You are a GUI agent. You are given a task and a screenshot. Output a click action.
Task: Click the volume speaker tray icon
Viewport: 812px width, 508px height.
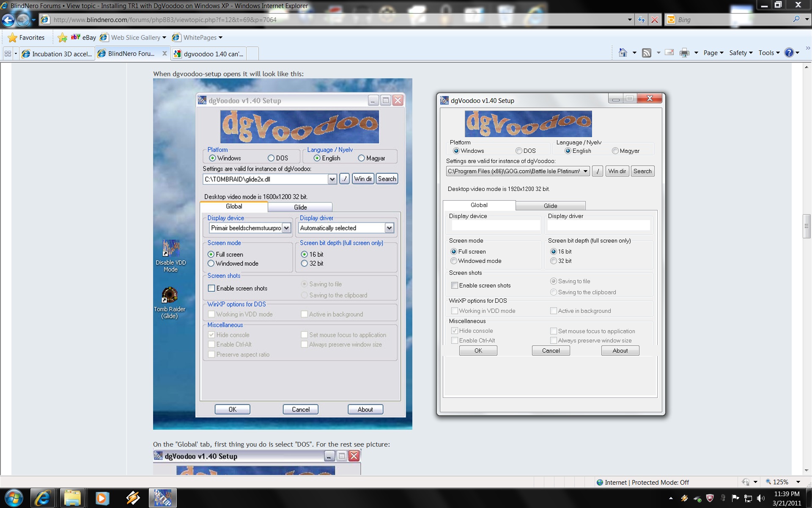pos(761,498)
